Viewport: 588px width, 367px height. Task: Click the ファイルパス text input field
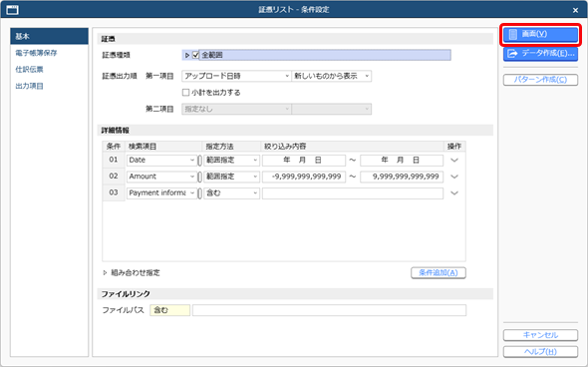click(329, 310)
